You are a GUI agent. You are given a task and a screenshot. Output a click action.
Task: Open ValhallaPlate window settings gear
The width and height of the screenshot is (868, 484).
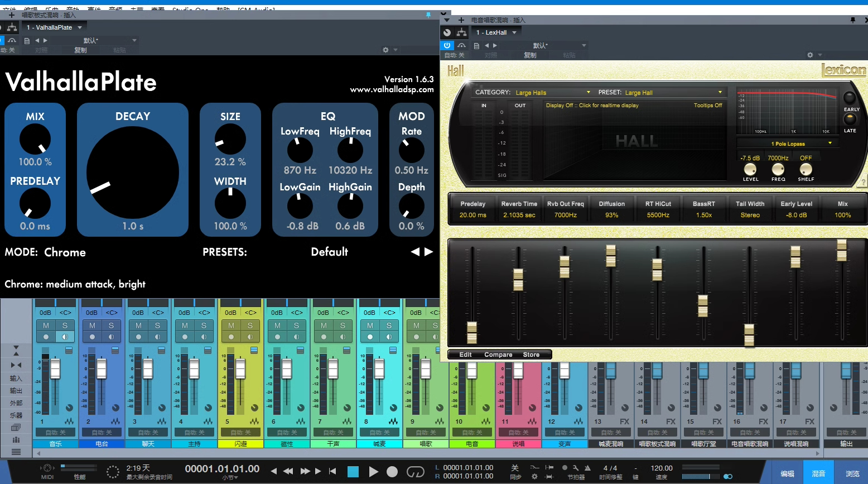tap(385, 50)
